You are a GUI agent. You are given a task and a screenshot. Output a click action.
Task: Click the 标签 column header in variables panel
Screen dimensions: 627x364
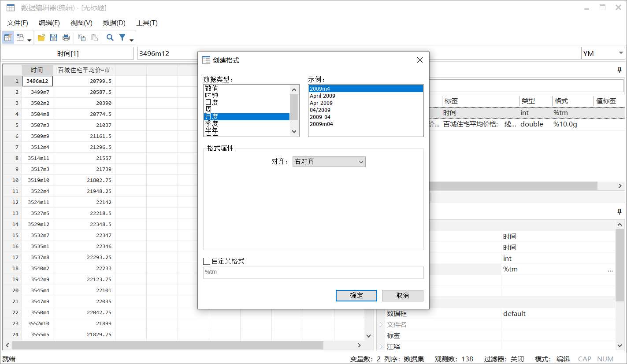click(480, 101)
